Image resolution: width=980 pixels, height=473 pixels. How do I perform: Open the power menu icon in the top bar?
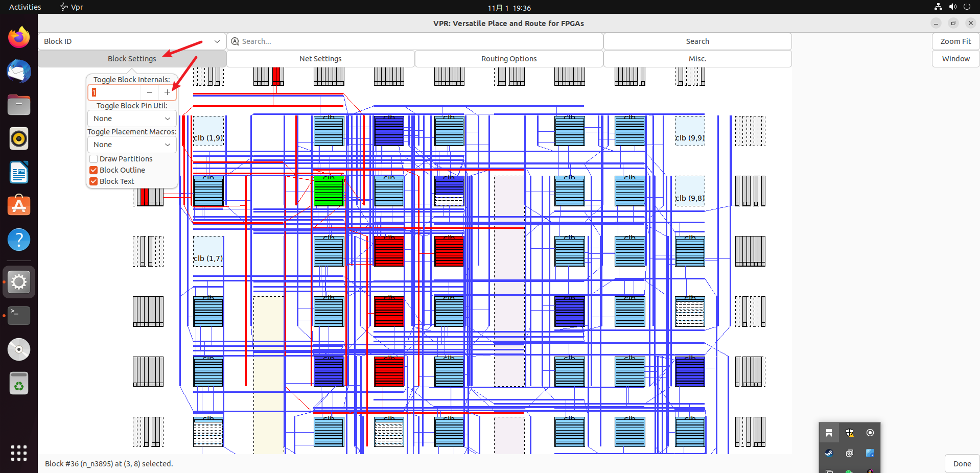[x=967, y=7]
